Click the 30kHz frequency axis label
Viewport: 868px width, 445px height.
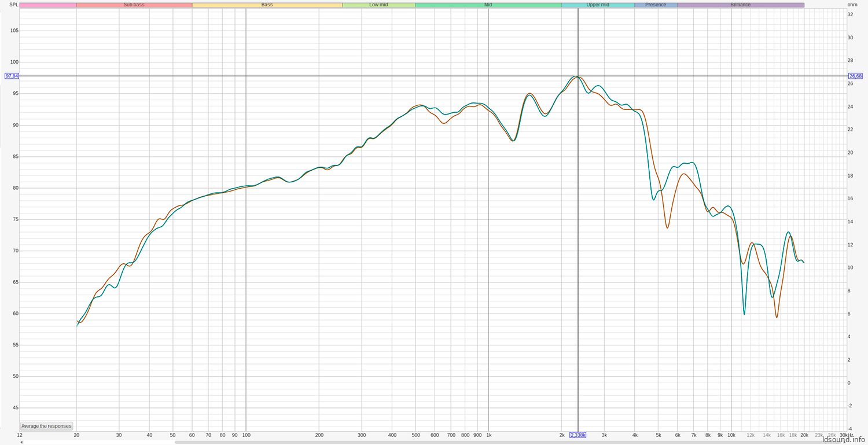tap(847, 435)
